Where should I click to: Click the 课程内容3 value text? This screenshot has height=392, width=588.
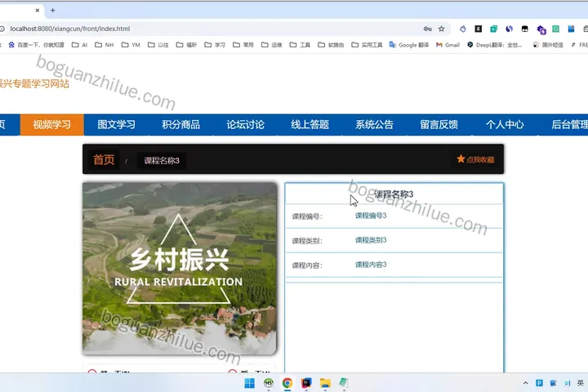coord(371,265)
